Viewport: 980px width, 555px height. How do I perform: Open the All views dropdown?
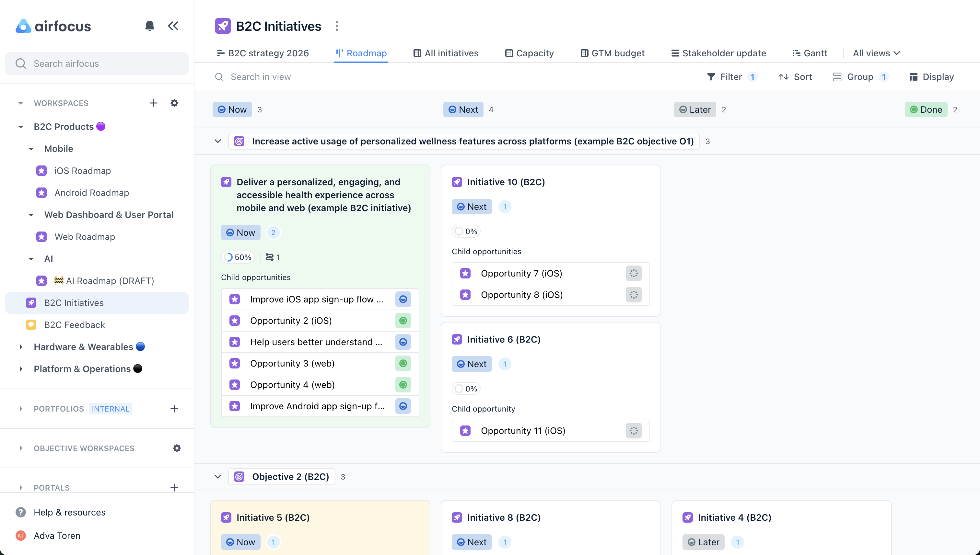[876, 53]
